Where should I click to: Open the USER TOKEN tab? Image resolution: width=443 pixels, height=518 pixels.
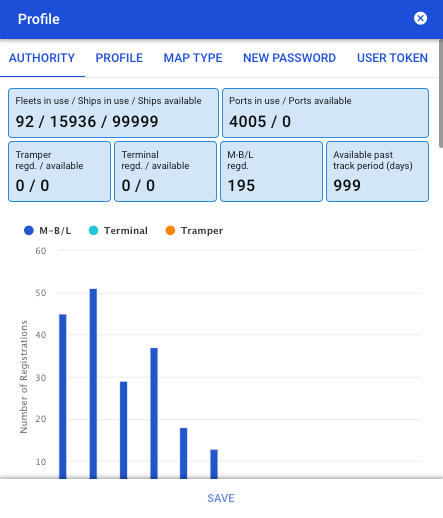pyautogui.click(x=392, y=58)
